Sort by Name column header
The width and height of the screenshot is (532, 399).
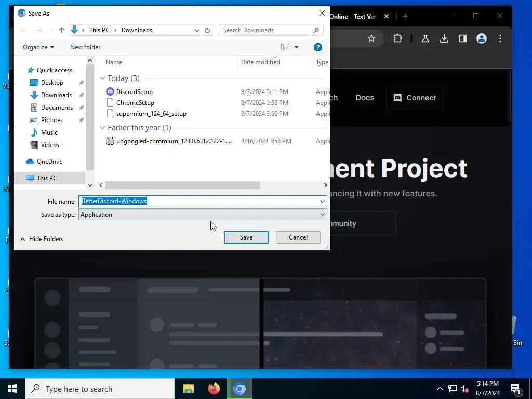point(114,62)
